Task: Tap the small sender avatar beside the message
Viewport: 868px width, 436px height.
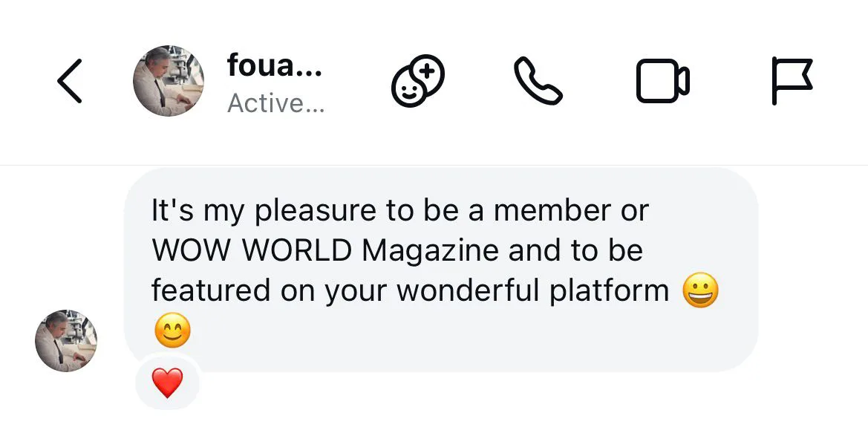Action: tap(66, 341)
